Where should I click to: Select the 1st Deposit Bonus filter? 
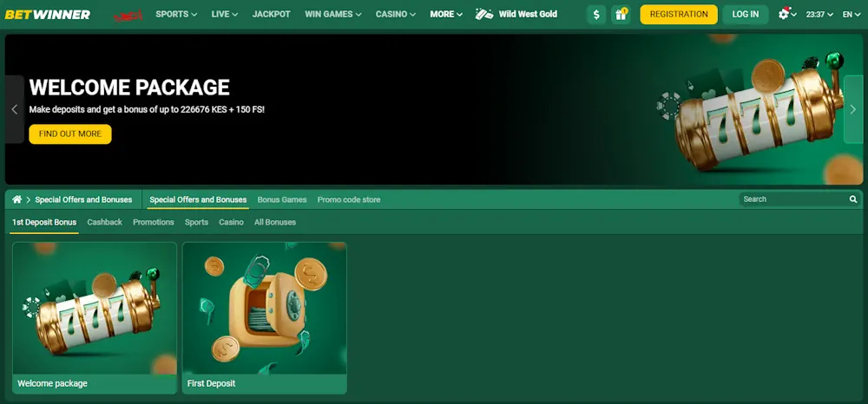pyautogui.click(x=44, y=222)
